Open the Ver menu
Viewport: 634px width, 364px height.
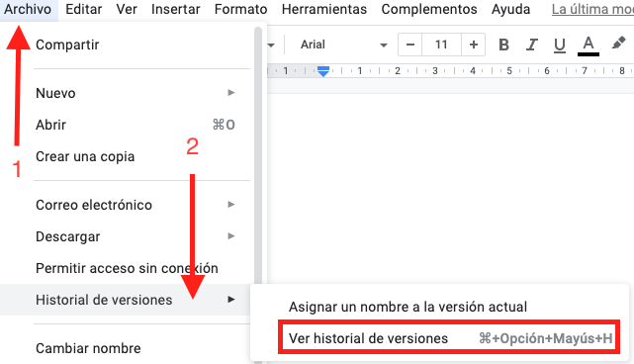point(127,9)
